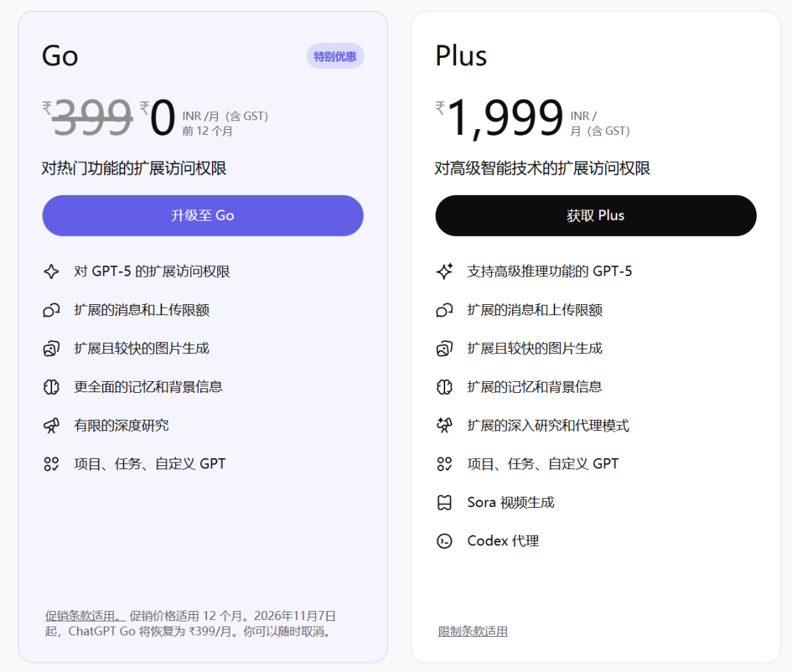Click the 获取 Plus button
This screenshot has height=672, width=792.
click(x=595, y=215)
